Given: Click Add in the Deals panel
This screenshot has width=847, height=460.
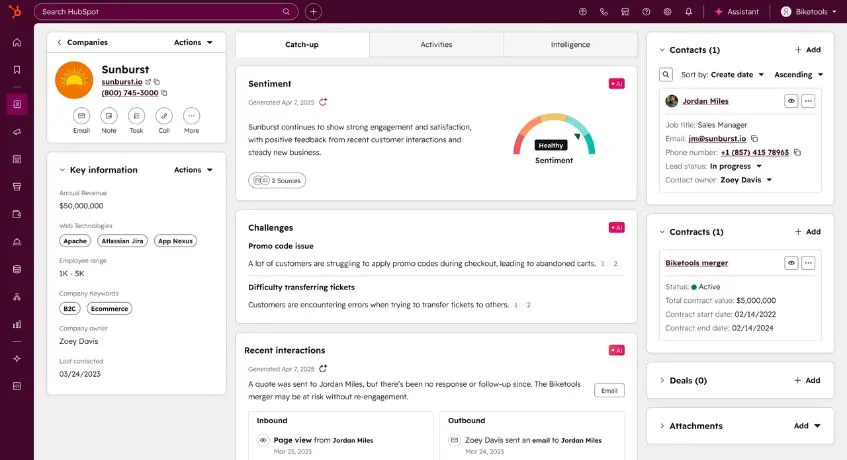Looking at the screenshot, I should tap(808, 381).
